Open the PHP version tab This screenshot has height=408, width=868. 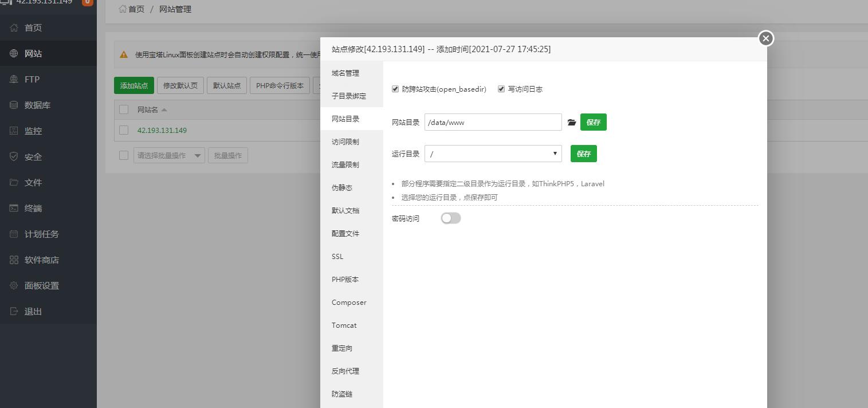(x=345, y=279)
